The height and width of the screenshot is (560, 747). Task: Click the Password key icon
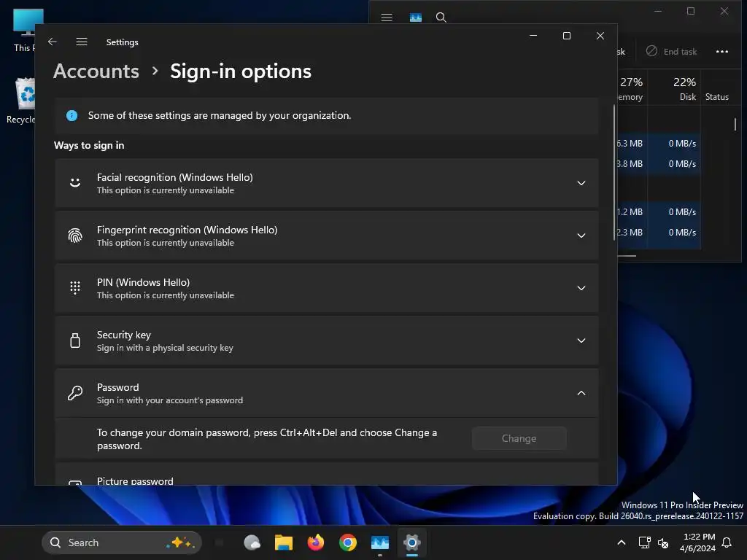75,393
